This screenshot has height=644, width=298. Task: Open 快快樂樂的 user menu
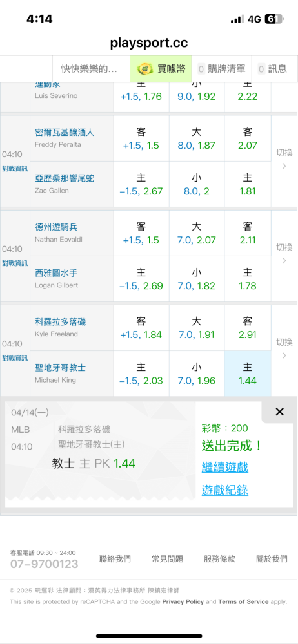(89, 69)
